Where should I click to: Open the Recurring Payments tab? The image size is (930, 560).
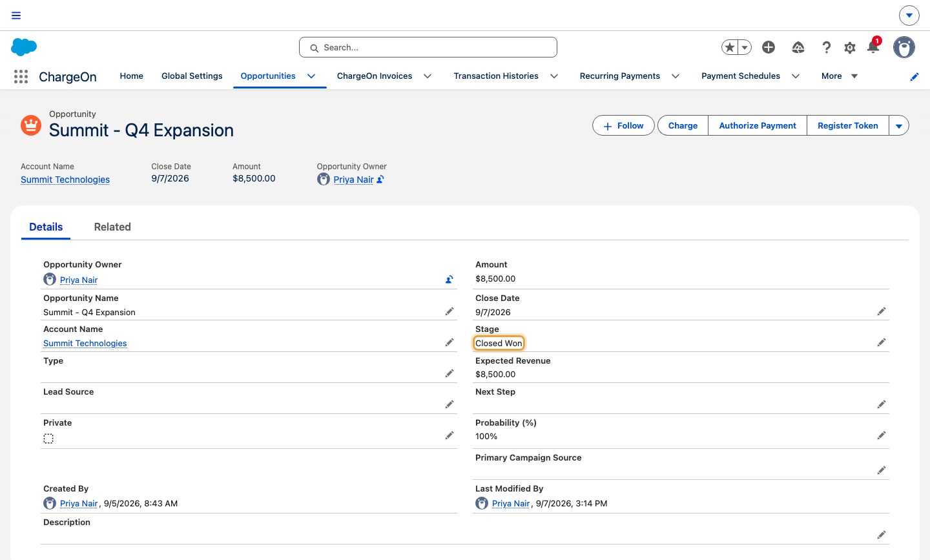(x=620, y=76)
